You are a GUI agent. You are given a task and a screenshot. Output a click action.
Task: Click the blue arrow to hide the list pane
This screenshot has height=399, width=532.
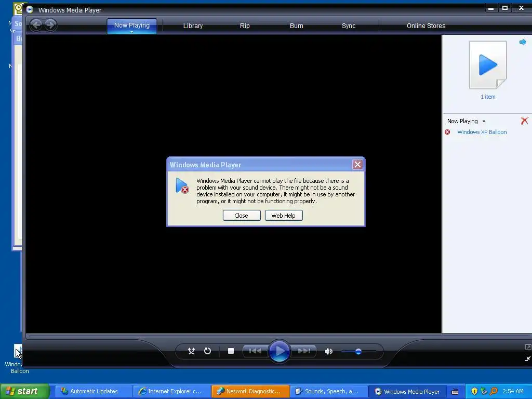pos(523,42)
